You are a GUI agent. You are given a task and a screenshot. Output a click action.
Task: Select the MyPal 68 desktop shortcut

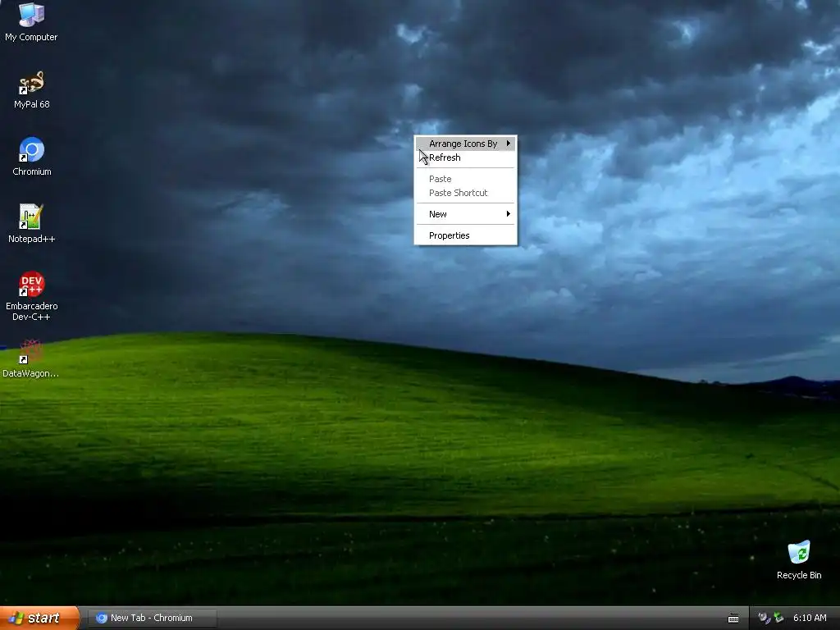(x=32, y=89)
